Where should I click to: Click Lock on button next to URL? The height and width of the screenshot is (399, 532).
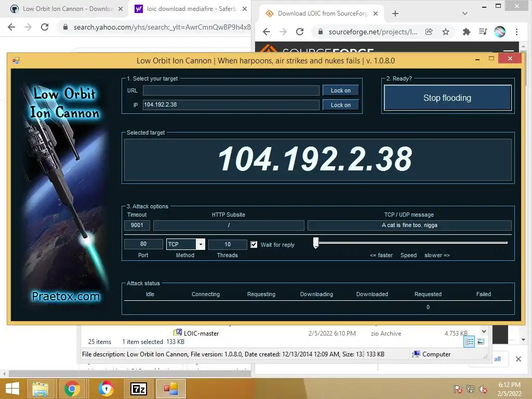point(341,90)
